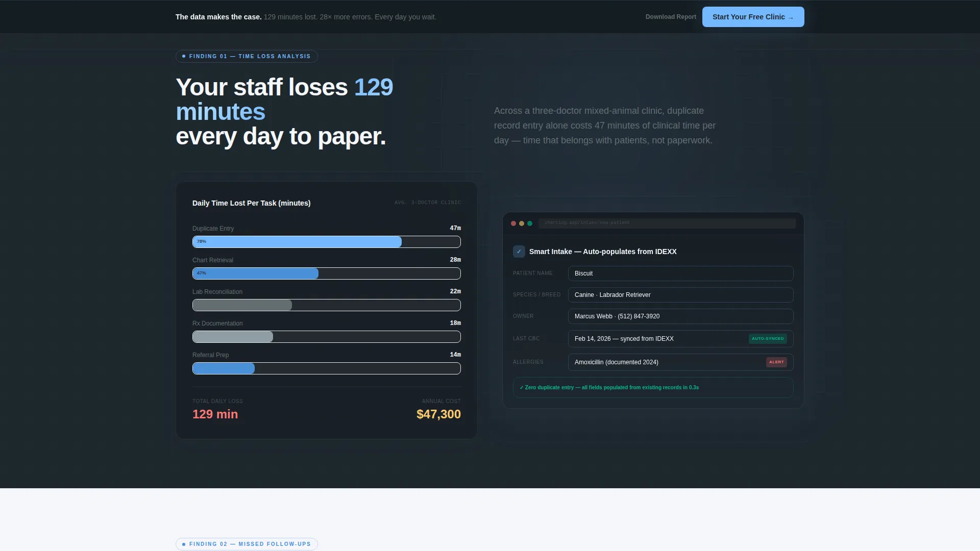Click the AUTO-SYNCED badge
The width and height of the screenshot is (980, 551).
pos(768,339)
